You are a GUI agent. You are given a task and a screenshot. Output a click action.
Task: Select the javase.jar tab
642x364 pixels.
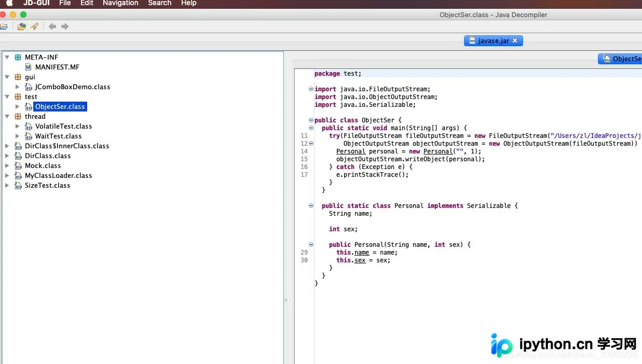[494, 40]
